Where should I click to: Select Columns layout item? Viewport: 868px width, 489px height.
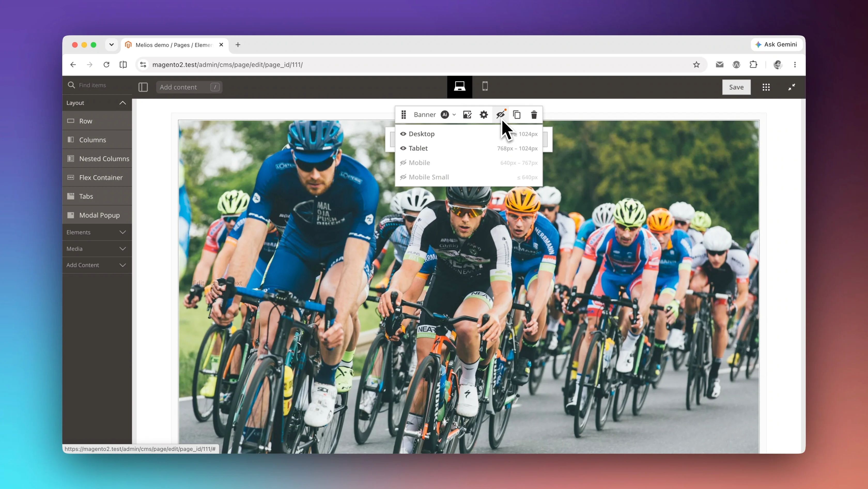(x=97, y=140)
